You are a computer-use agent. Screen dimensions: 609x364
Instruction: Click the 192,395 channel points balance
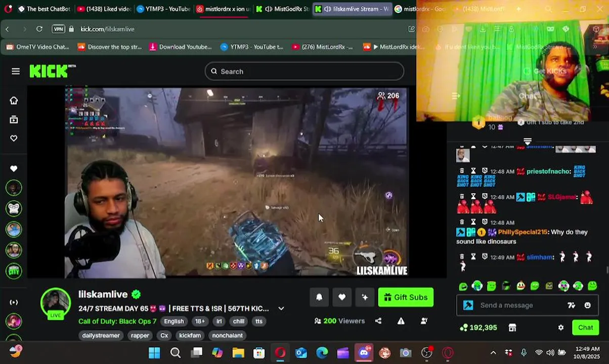pos(478,328)
